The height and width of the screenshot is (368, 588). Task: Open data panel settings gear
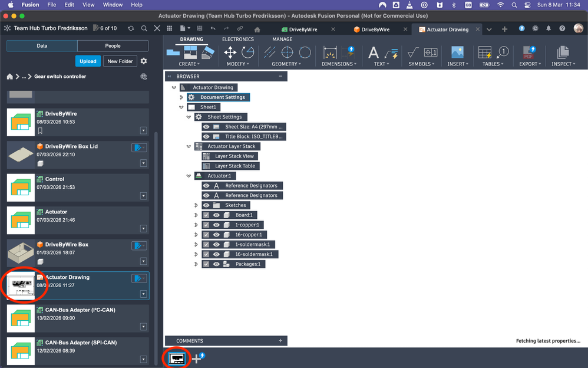[144, 61]
